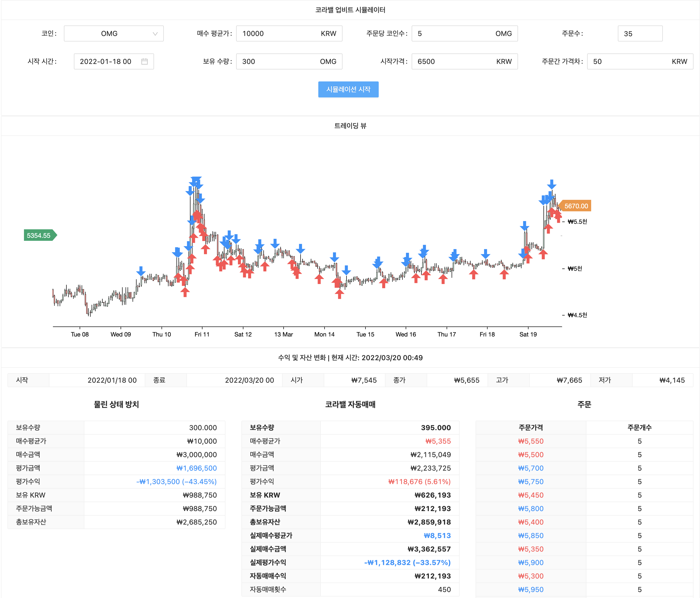Click the ₩5,550 order price row
Screen dimensions: 700x598
(x=530, y=441)
